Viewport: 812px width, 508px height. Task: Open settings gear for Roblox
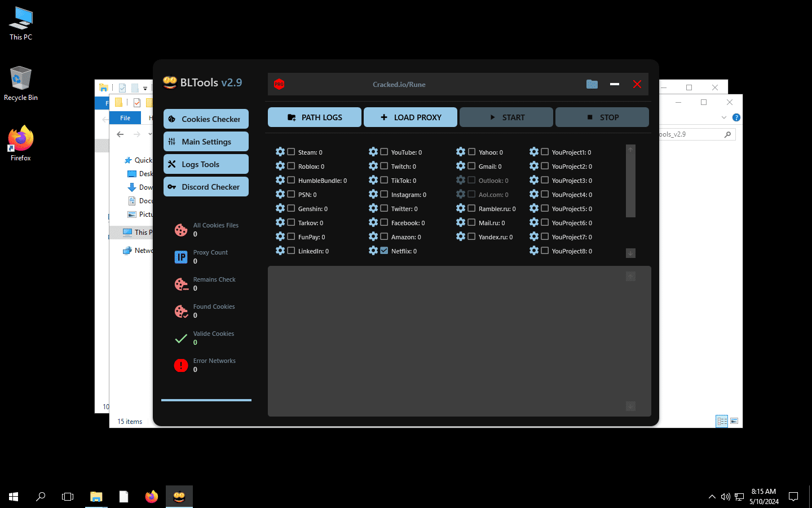tap(280, 166)
